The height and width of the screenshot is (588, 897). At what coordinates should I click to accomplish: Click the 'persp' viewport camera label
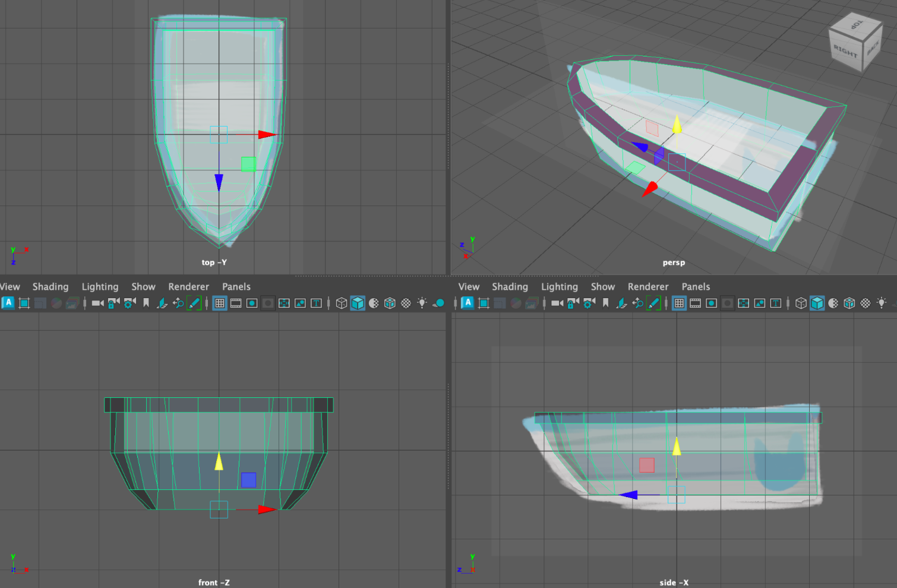[x=674, y=263]
